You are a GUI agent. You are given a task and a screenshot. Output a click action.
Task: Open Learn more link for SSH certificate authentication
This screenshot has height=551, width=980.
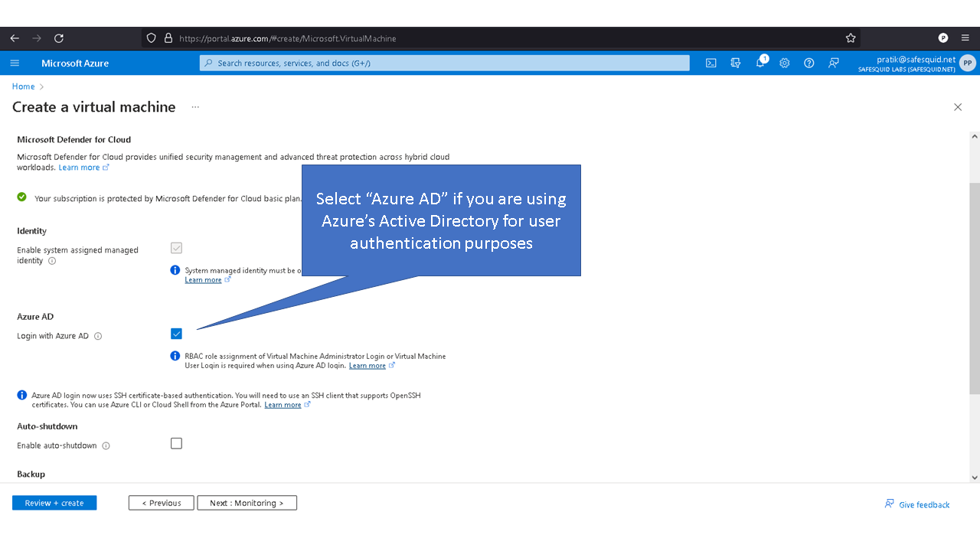point(283,405)
